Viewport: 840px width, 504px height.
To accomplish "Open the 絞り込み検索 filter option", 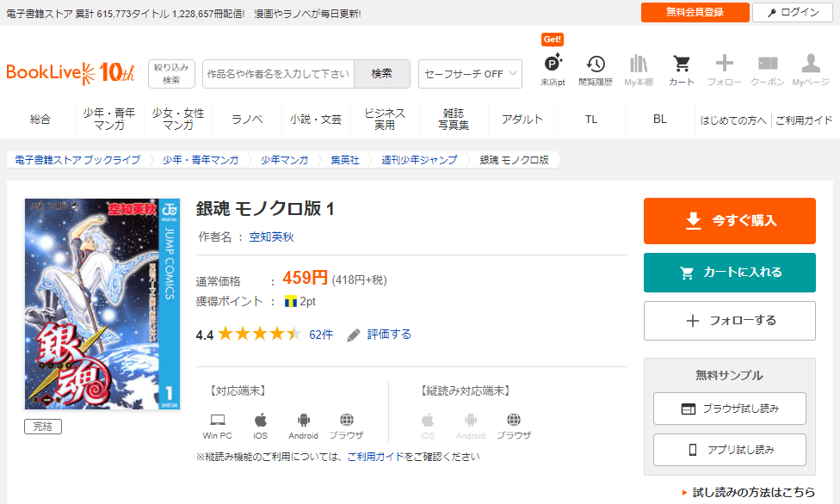I will [172, 74].
